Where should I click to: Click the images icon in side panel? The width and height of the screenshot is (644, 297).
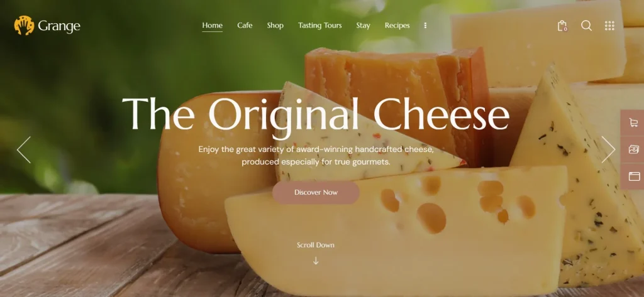tap(633, 149)
